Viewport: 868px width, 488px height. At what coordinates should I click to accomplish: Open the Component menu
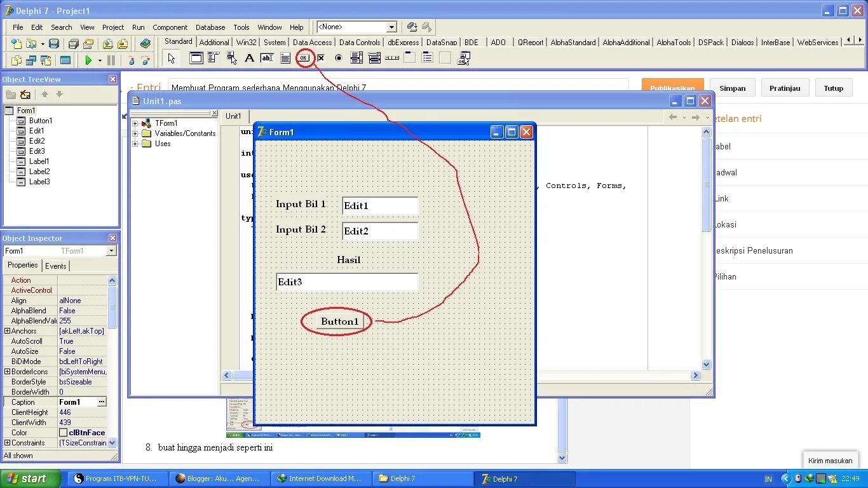click(x=170, y=27)
